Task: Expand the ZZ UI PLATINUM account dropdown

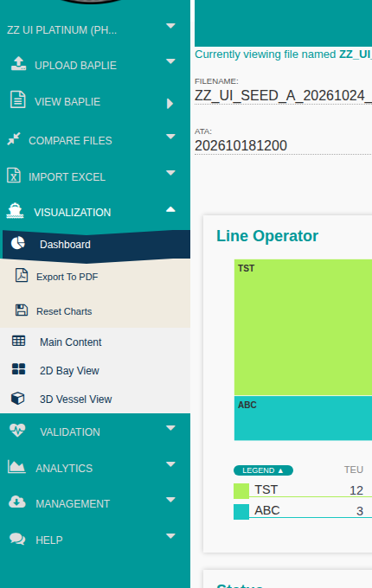Action: (170, 26)
